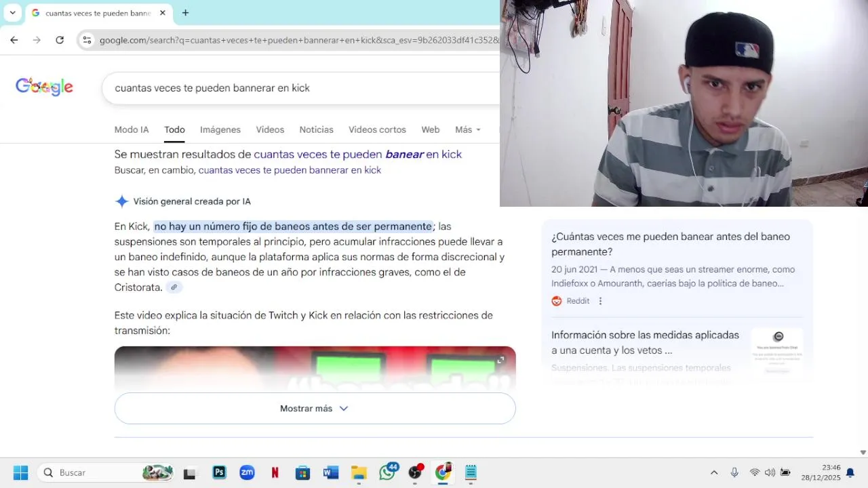Go back to the previous page
Screen dimensions: 868x488
tap(14, 40)
